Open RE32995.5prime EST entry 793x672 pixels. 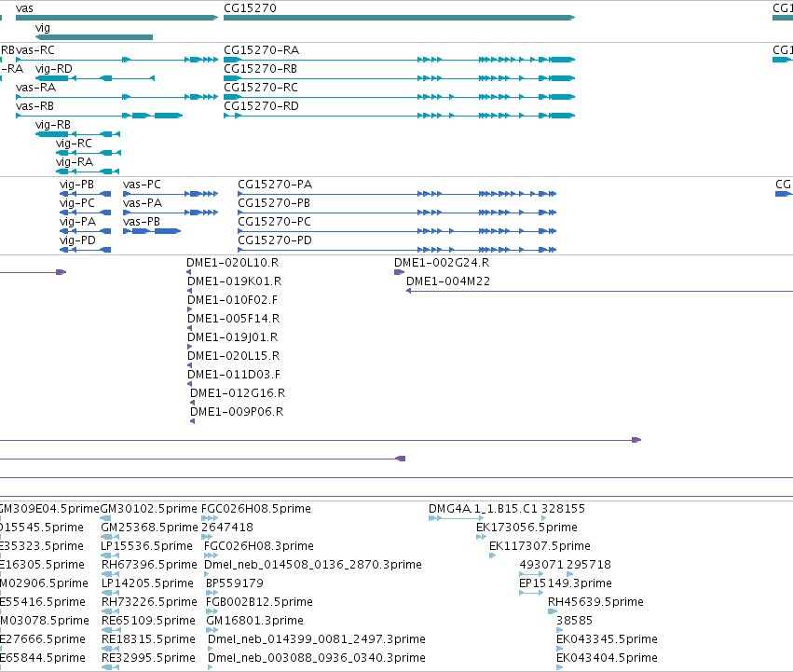(149, 658)
